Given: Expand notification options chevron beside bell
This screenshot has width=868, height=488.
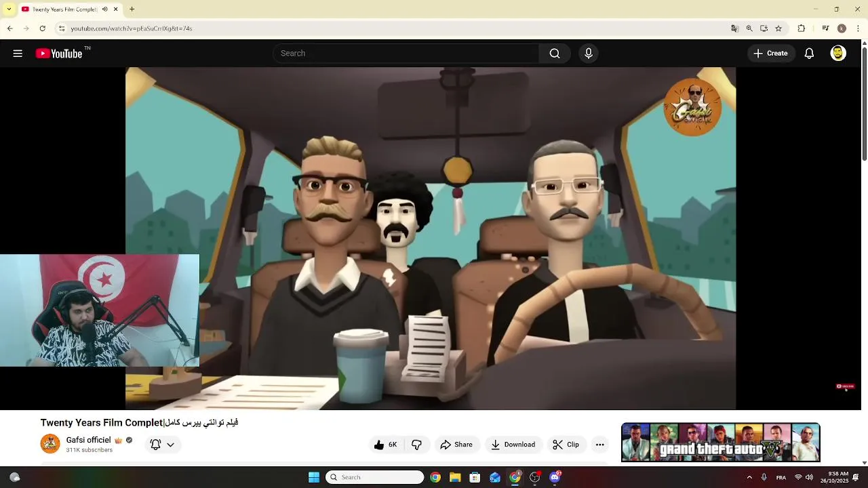Looking at the screenshot, I should (x=170, y=445).
